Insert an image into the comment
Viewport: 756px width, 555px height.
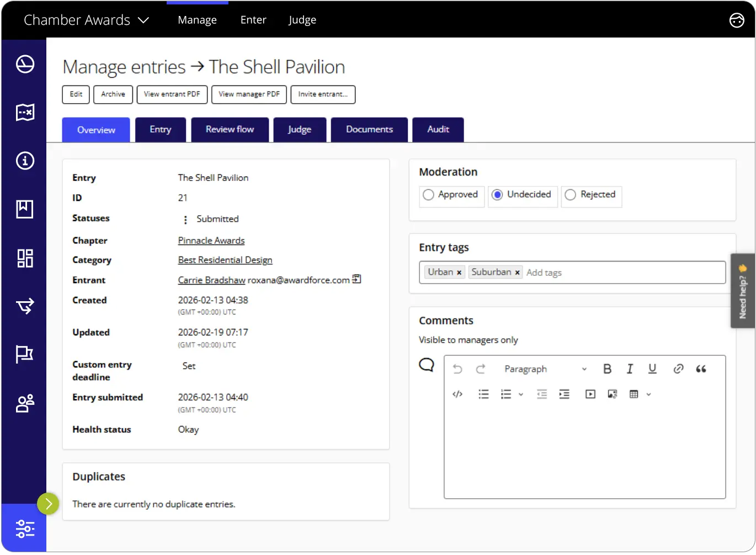[x=613, y=394]
